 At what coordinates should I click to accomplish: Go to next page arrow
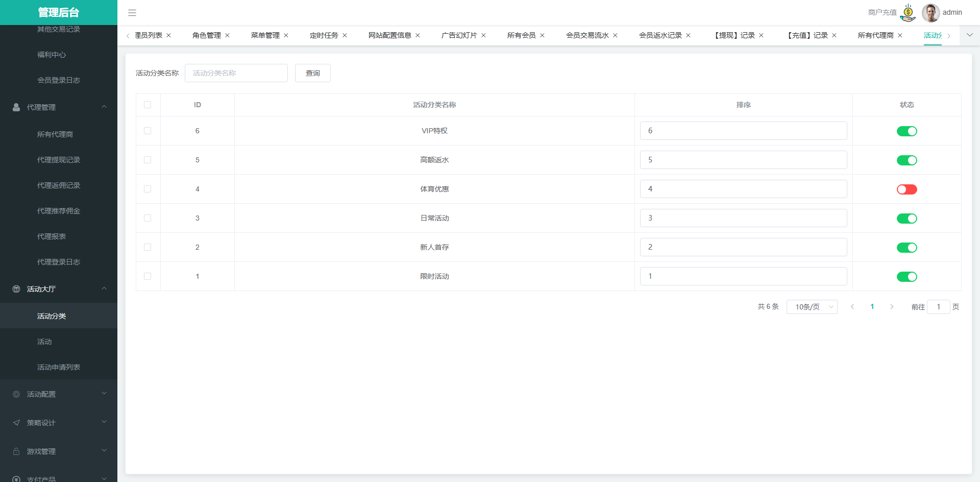pyautogui.click(x=892, y=307)
